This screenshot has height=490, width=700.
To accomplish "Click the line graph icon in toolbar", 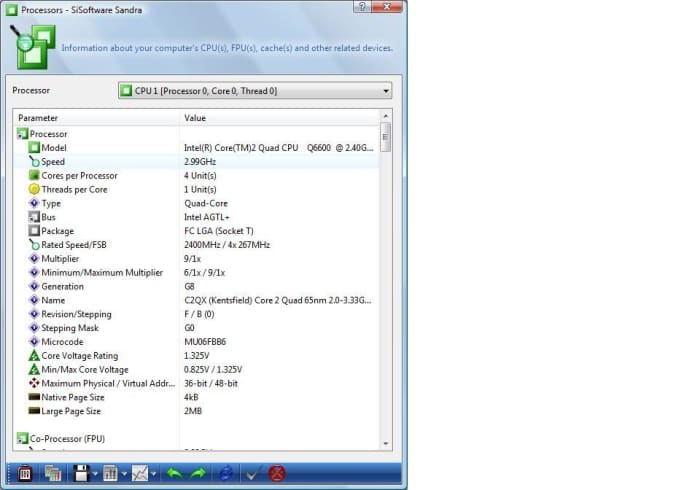I will click(140, 473).
